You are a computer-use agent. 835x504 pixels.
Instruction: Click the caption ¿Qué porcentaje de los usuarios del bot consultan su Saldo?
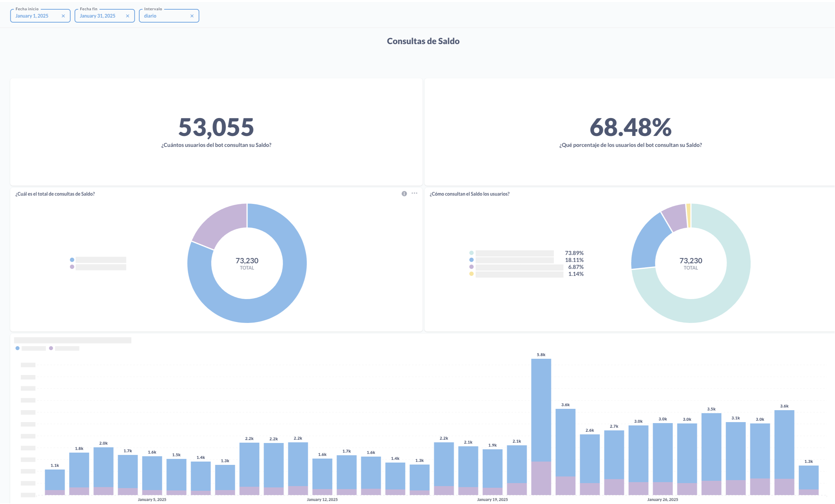[x=631, y=145]
